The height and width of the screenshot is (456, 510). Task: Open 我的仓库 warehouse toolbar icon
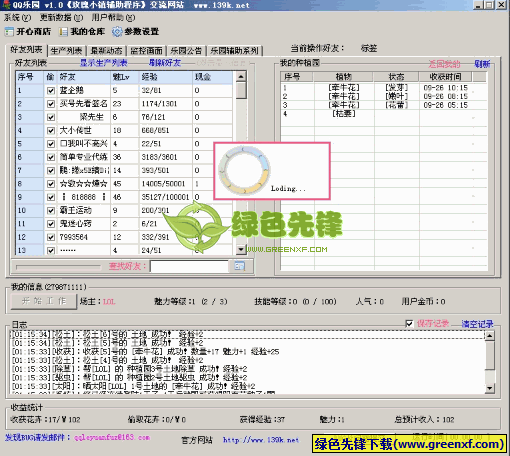coord(63,32)
